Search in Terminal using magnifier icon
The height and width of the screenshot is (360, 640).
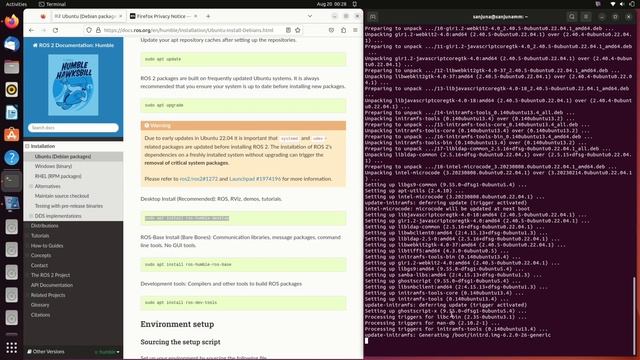click(572, 17)
